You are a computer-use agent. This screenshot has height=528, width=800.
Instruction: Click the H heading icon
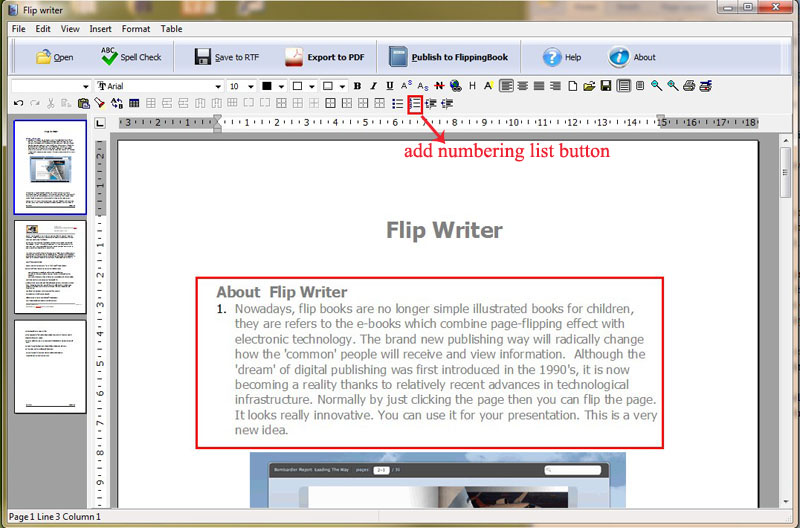[472, 86]
